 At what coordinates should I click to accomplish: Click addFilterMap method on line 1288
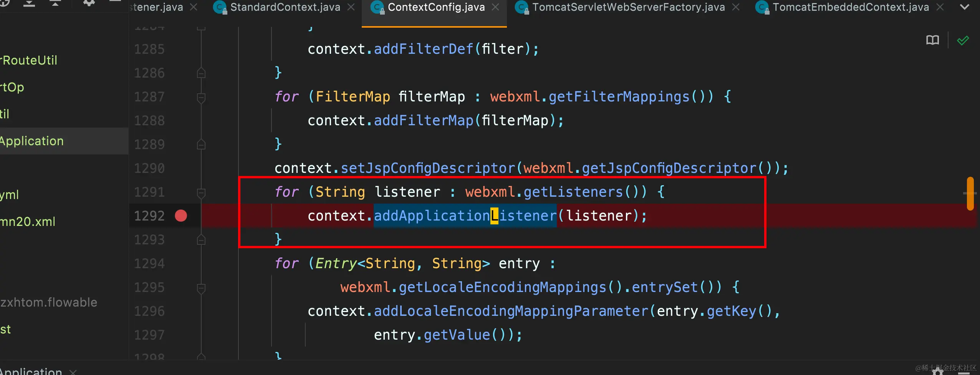[x=424, y=120]
